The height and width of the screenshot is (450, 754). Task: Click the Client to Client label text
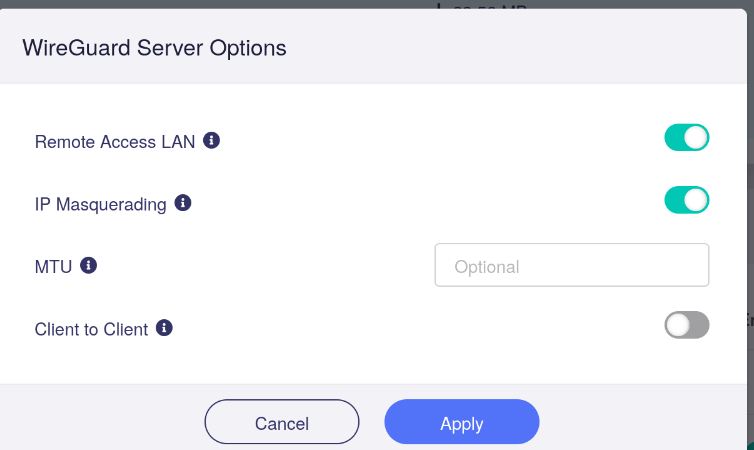[x=91, y=329]
